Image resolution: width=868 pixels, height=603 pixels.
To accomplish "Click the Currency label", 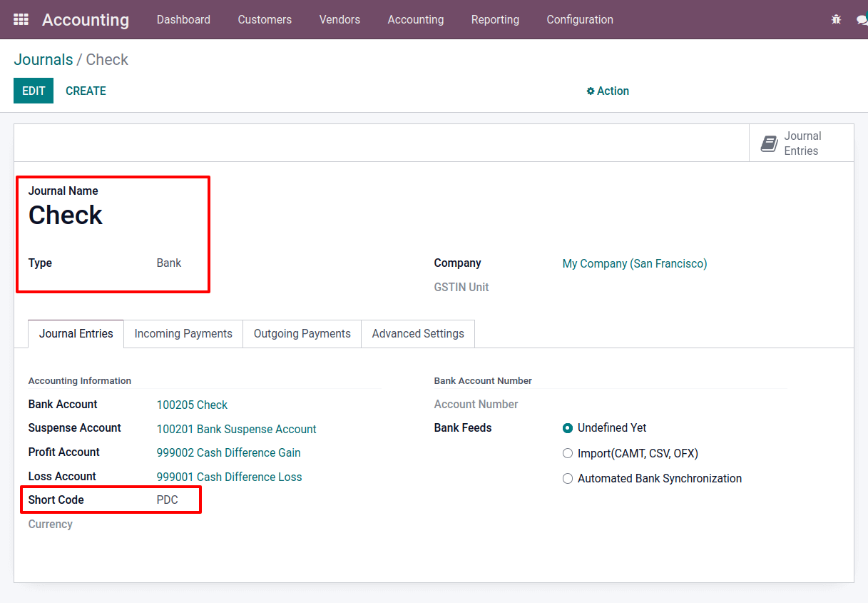I will tap(51, 525).
